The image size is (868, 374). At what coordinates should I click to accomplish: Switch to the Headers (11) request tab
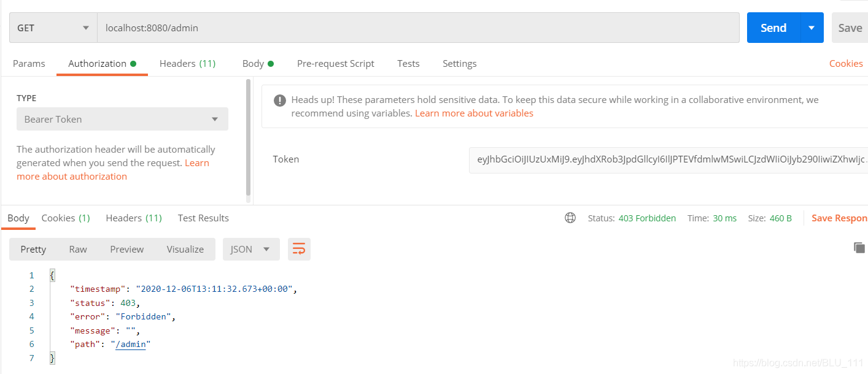(x=187, y=63)
